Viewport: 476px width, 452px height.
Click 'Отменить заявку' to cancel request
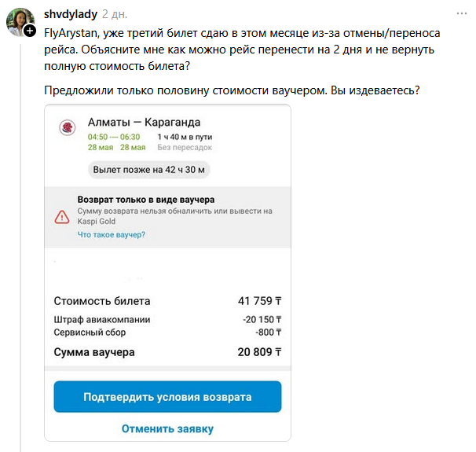[x=167, y=428]
